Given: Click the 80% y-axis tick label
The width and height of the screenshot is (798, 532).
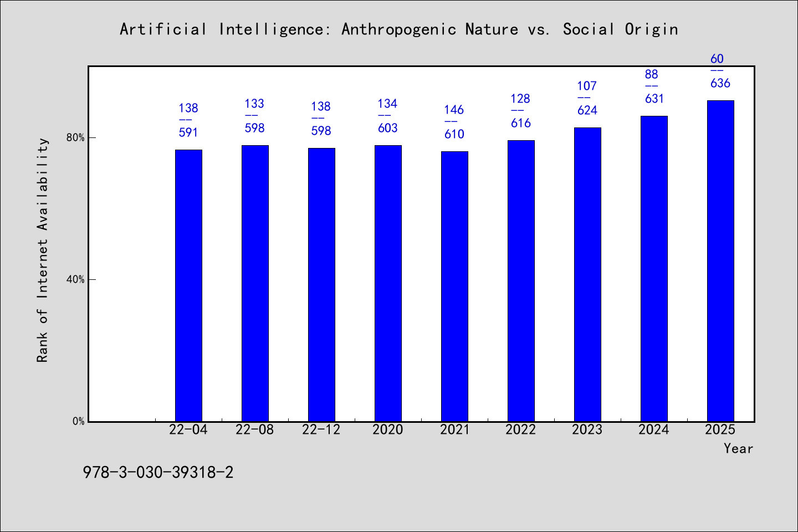Looking at the screenshot, I should [75, 137].
